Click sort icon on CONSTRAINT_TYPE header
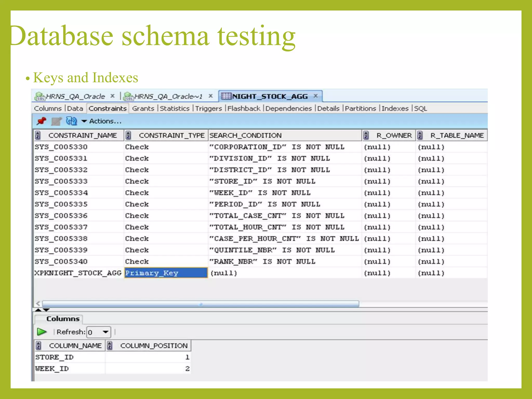The height and width of the screenshot is (399, 532). pos(128,135)
